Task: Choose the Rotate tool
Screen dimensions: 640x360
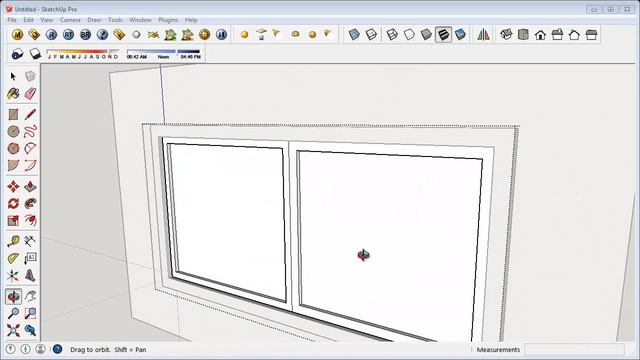Action: tap(13, 203)
